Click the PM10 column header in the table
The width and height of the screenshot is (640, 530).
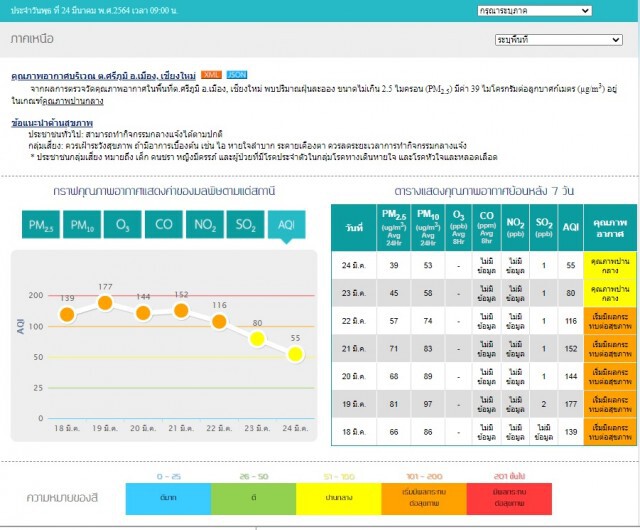(x=428, y=228)
